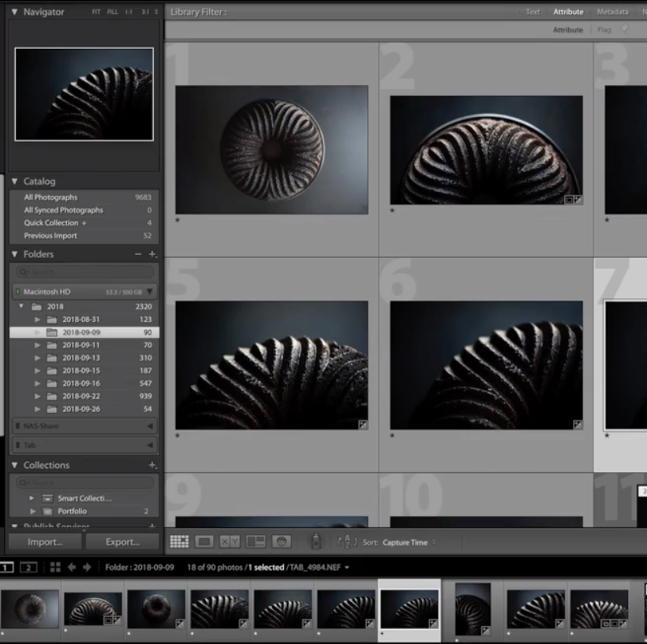This screenshot has width=647, height=644.
Task: Expand NAS-Share volume
Action: point(150,426)
